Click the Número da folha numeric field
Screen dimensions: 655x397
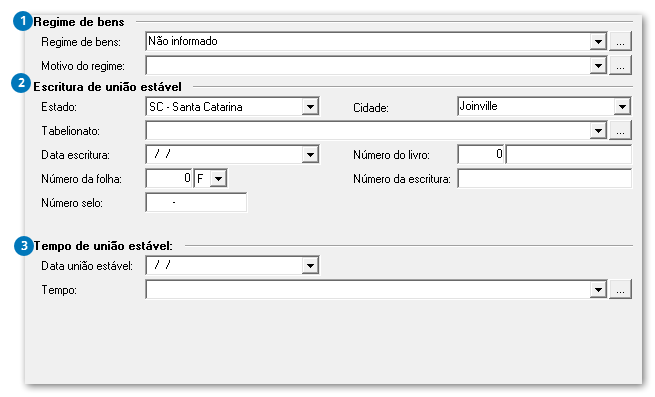click(x=169, y=179)
